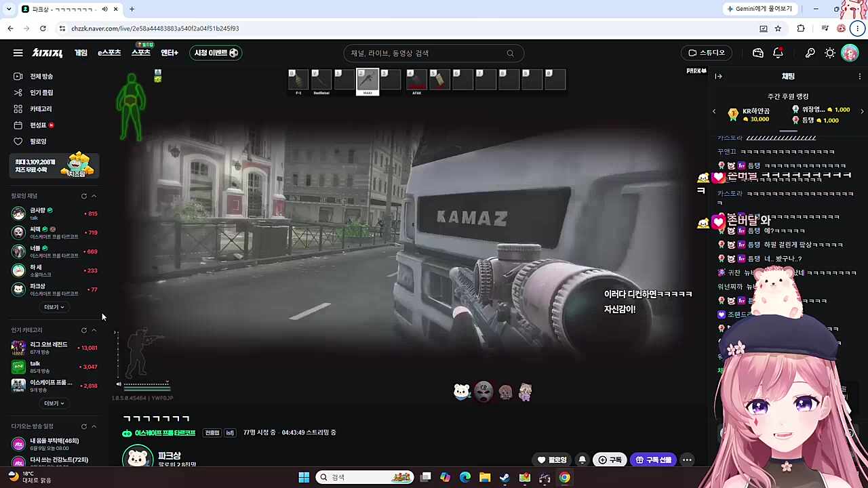Toggle dark/light theme with the sun icon
868x488 pixels.
(x=830, y=53)
